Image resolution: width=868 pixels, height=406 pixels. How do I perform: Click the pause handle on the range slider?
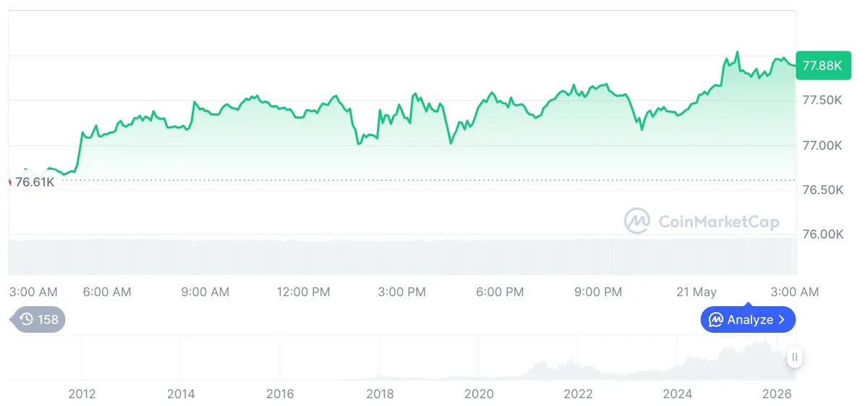[794, 357]
